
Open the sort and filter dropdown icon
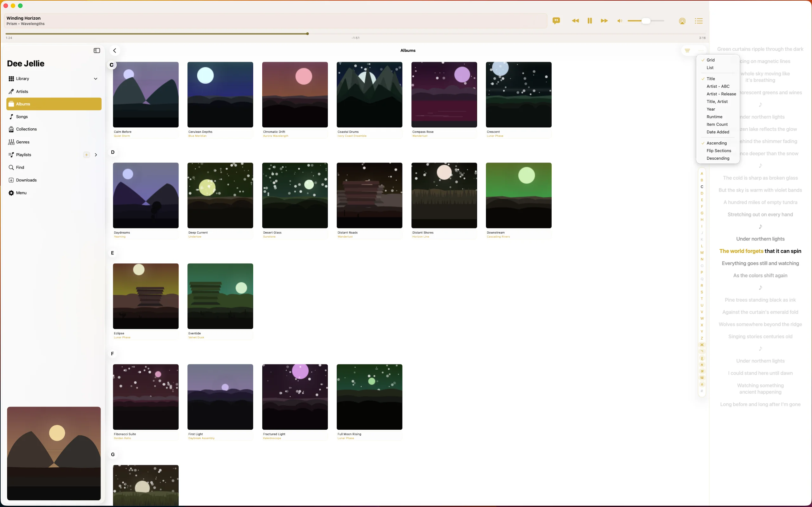coord(687,51)
